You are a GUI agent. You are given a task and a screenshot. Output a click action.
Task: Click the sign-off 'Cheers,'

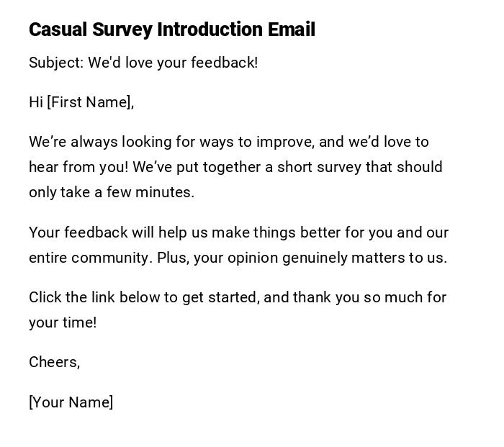click(x=54, y=362)
